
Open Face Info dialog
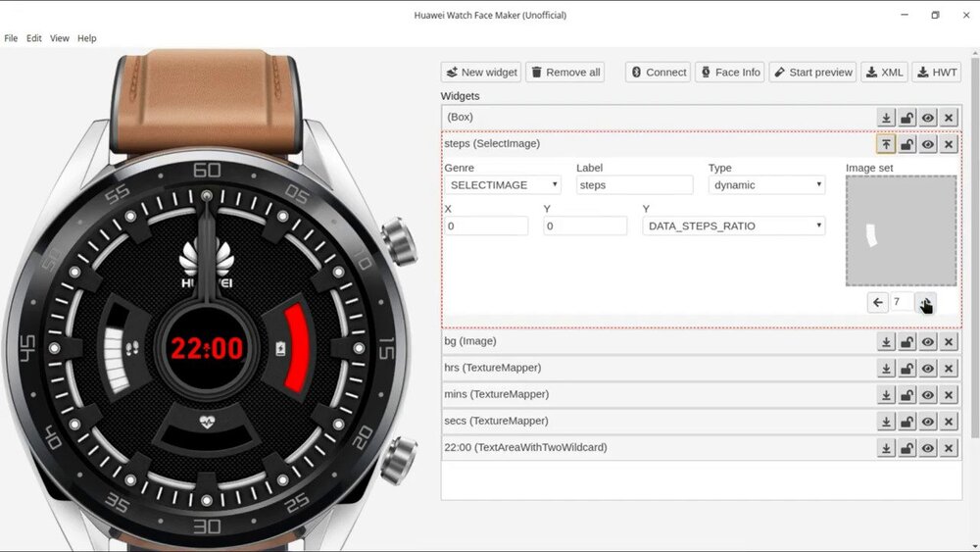[x=729, y=72]
